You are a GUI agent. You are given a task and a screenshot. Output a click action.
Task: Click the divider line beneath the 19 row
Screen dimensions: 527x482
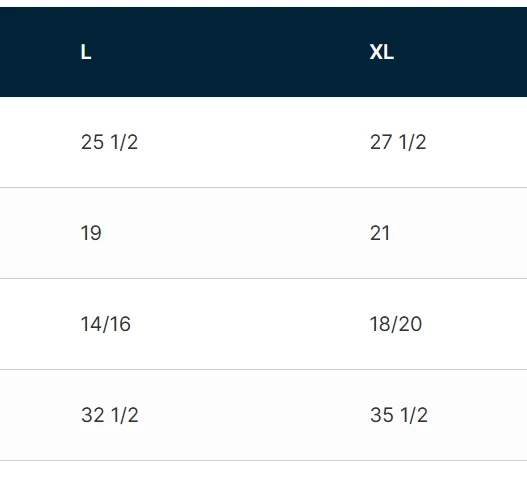click(264, 278)
